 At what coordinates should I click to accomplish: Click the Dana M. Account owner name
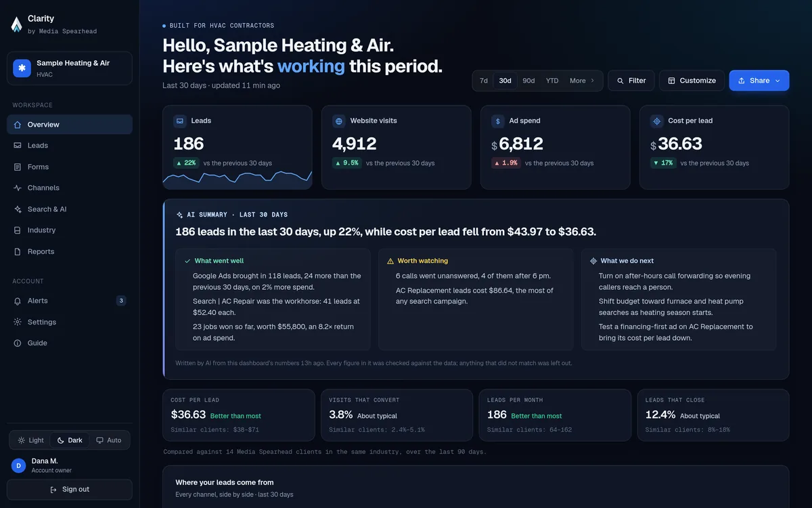[x=51, y=465]
